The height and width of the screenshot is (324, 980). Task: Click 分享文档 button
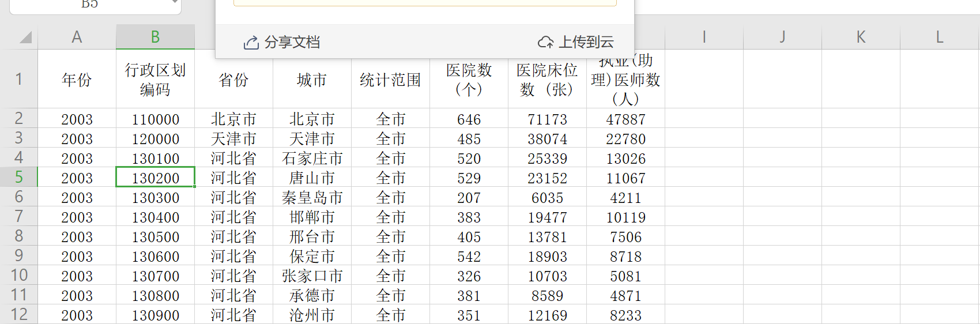(x=282, y=42)
